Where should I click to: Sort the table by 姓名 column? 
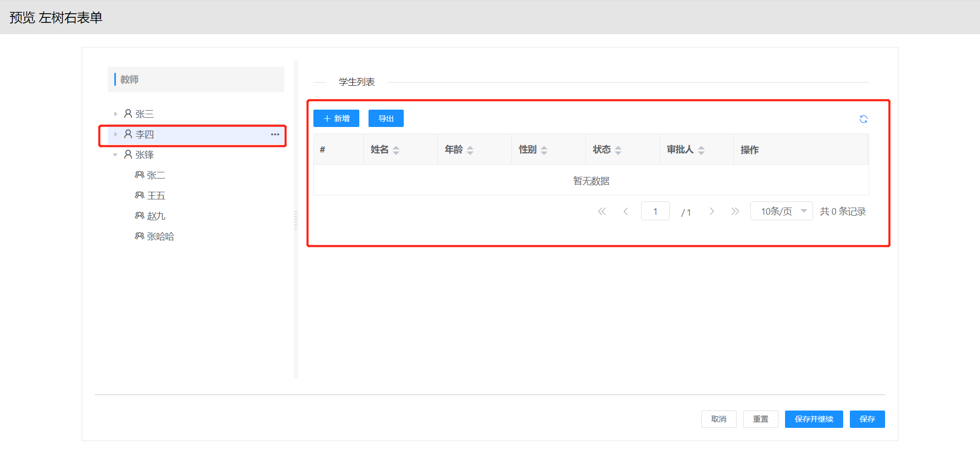396,150
